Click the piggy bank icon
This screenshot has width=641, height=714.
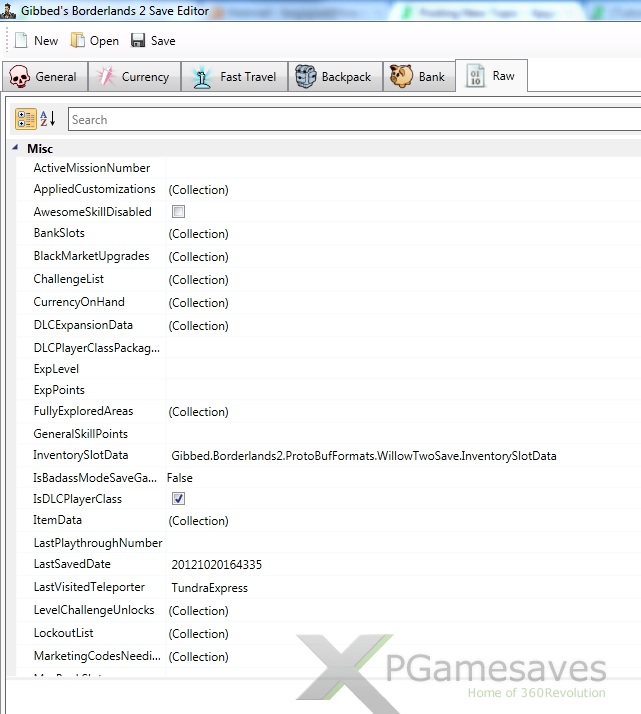point(401,77)
